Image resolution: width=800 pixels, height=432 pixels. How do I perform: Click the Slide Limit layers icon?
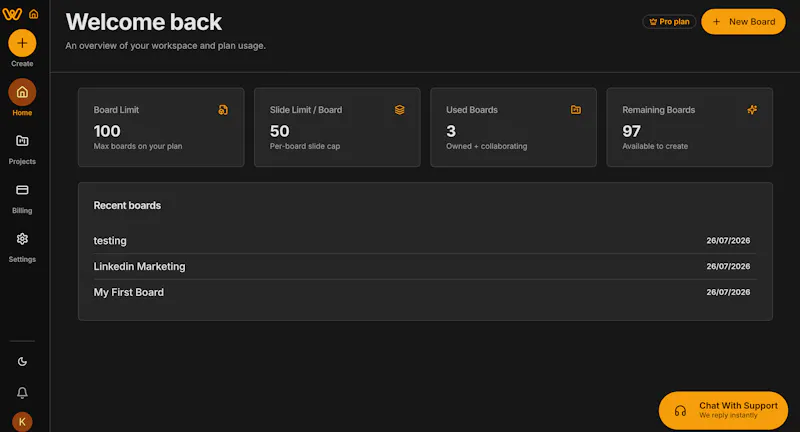click(399, 110)
